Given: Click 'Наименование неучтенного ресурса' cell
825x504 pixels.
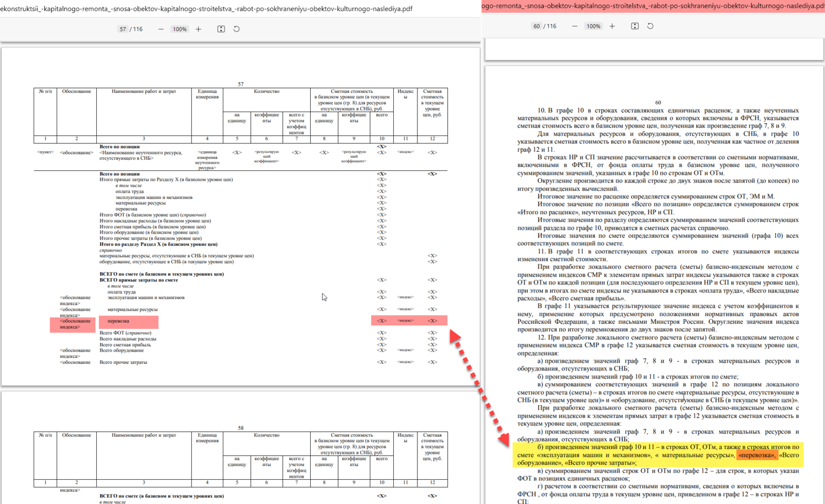Looking at the screenshot, I should pyautogui.click(x=141, y=156).
